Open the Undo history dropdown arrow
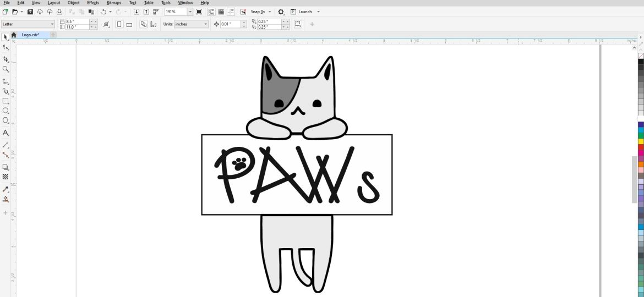Screen dimensions: 644x297 coord(110,12)
